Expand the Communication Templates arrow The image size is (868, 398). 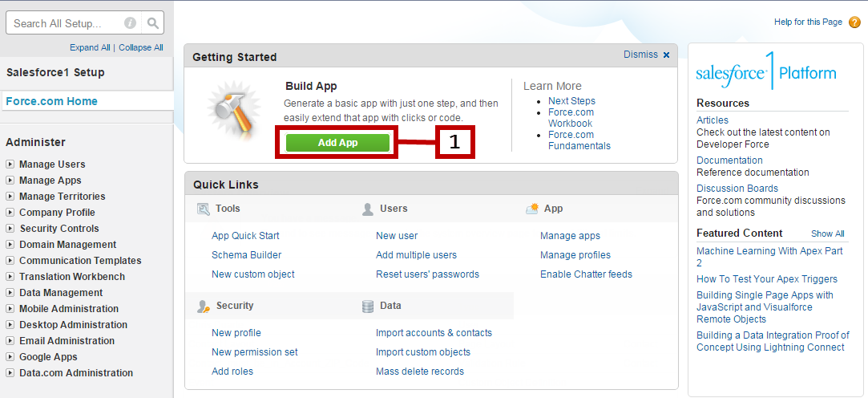10,261
